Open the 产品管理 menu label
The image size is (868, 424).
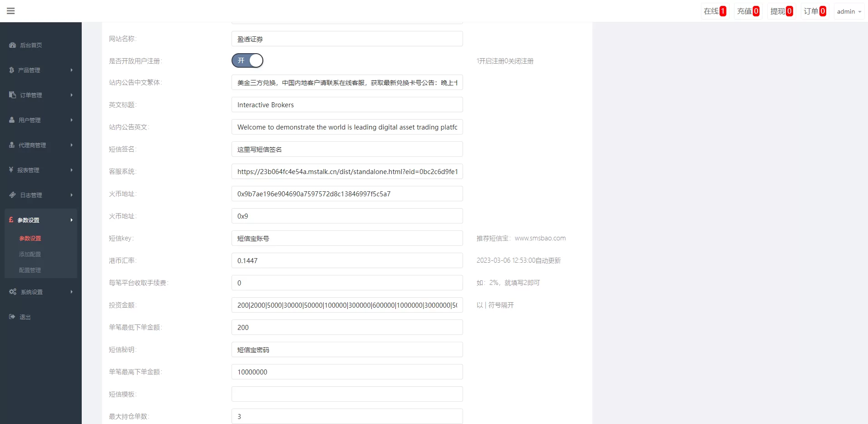29,70
